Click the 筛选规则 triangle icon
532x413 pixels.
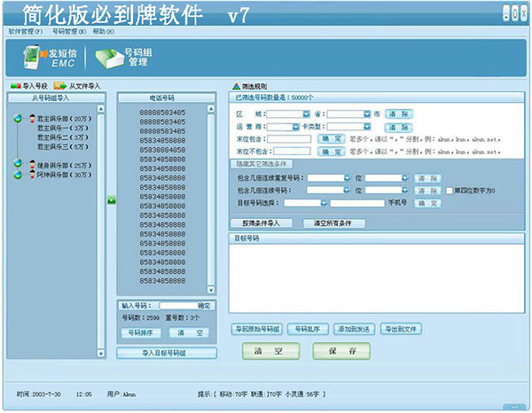click(235, 86)
